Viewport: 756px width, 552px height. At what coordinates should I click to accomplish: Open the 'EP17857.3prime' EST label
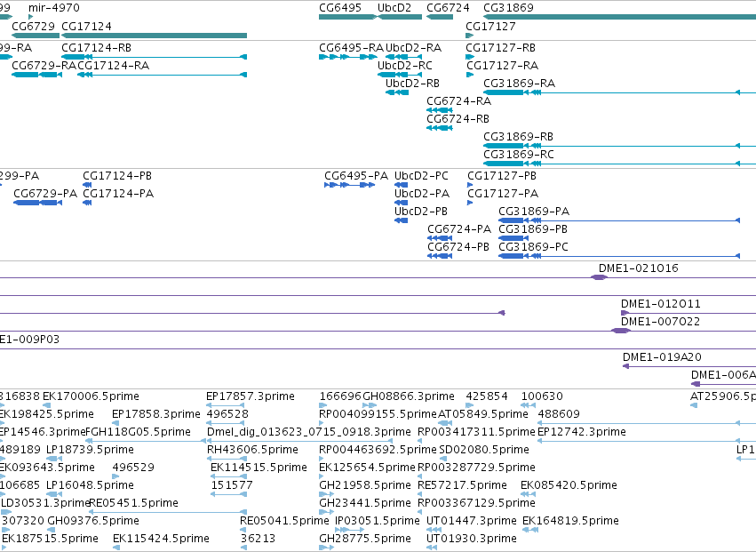coord(251,396)
